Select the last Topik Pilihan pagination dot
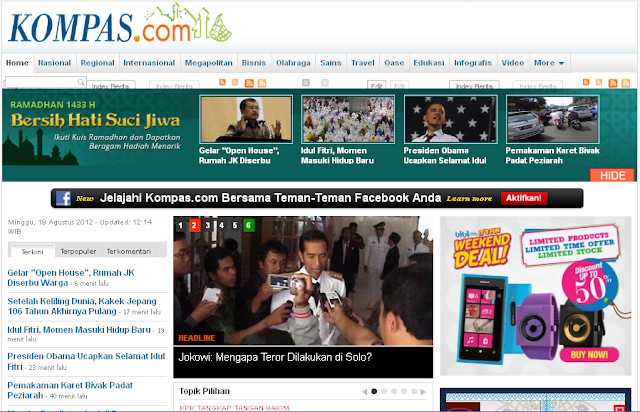Image resolution: width=640 pixels, height=412 pixels. coord(414,391)
